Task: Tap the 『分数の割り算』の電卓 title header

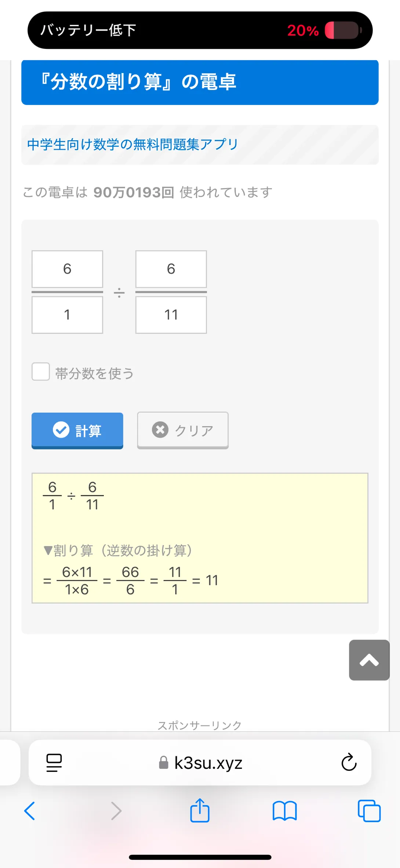Action: (x=200, y=82)
